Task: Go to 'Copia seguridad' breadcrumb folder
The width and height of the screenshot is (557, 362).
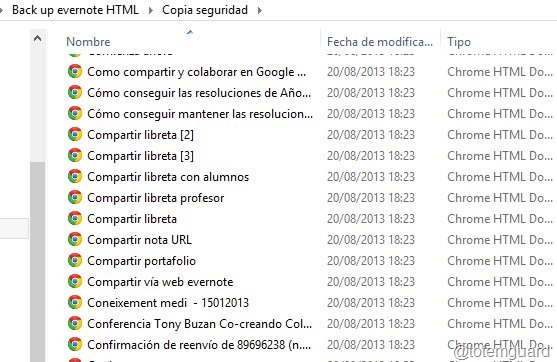Action: [x=205, y=10]
